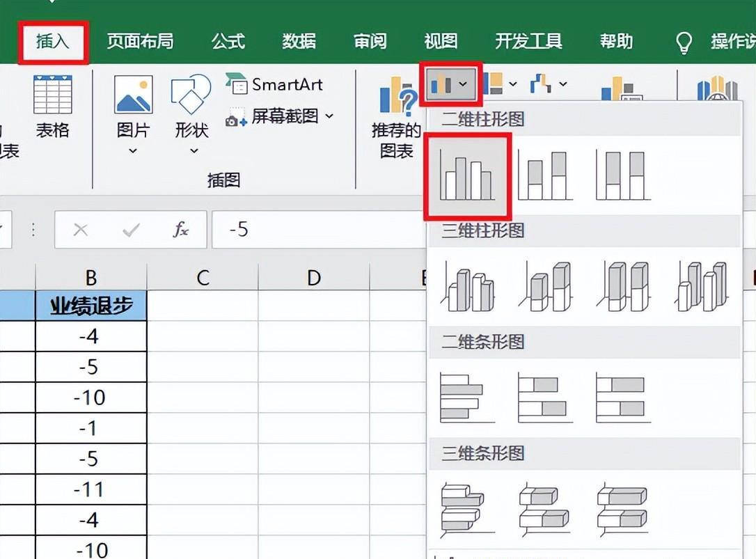Open the column chart dropdown button
Image resolution: width=756 pixels, height=559 pixels.
pyautogui.click(x=451, y=84)
